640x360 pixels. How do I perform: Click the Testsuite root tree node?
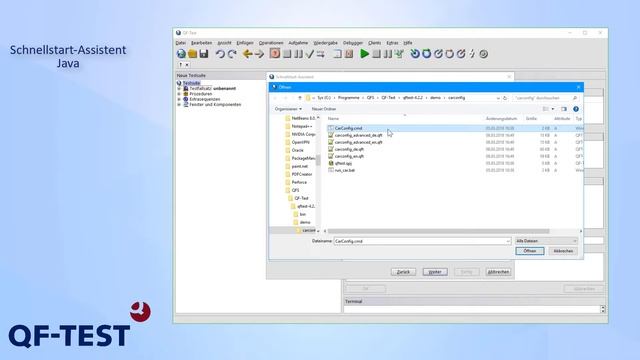[x=191, y=83]
